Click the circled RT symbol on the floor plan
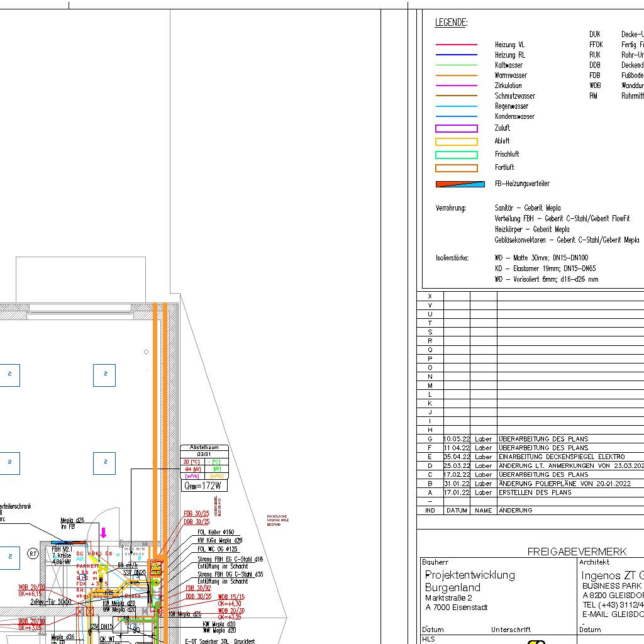644x644 pixels. coord(33,554)
